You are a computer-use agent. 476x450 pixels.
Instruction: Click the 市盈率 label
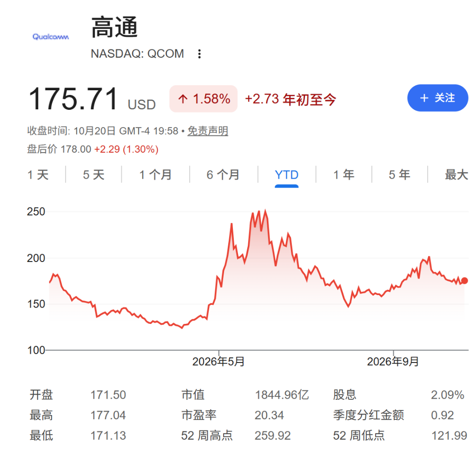pos(199,416)
